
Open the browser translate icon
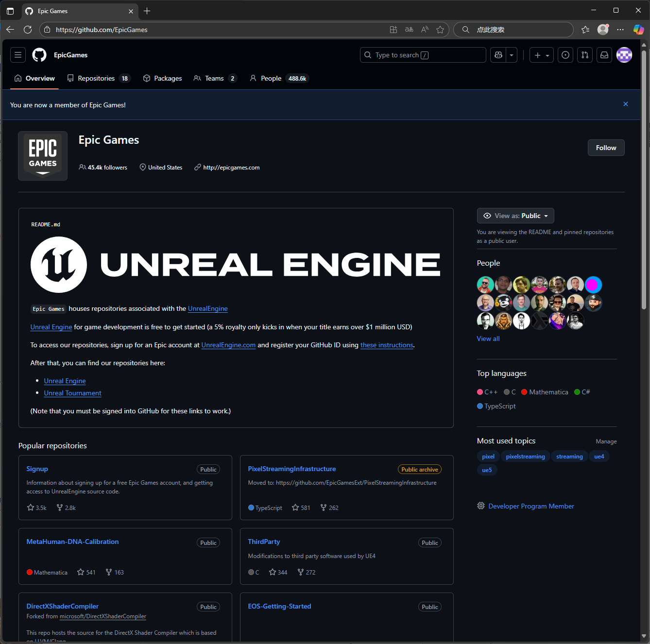pos(409,30)
